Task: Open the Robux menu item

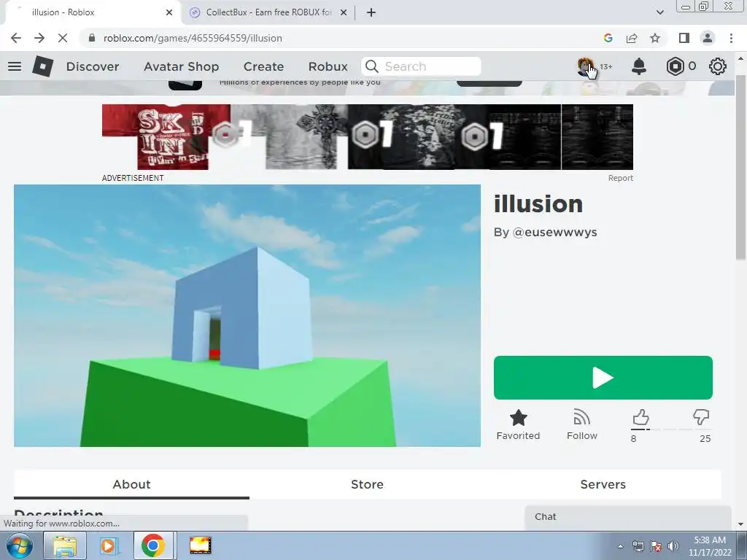Action: (x=328, y=66)
